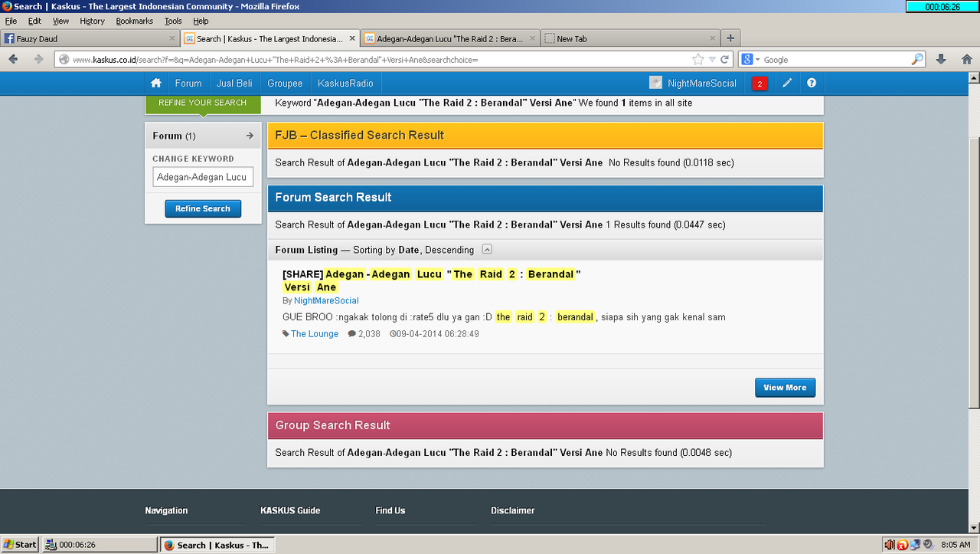Open the Edit menu
The height and width of the screenshot is (554, 980).
tap(34, 21)
